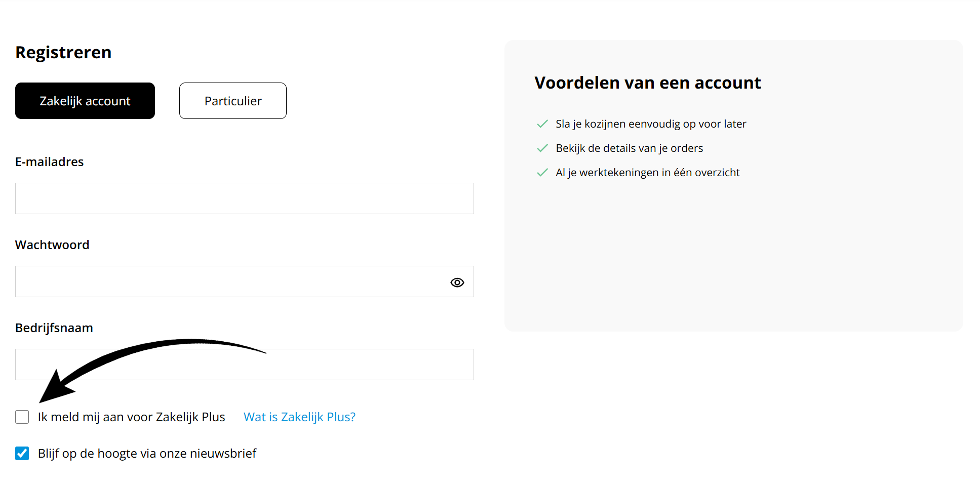Click the Bedrijfsnaam field label
The width and height of the screenshot is (980, 485).
(x=54, y=328)
